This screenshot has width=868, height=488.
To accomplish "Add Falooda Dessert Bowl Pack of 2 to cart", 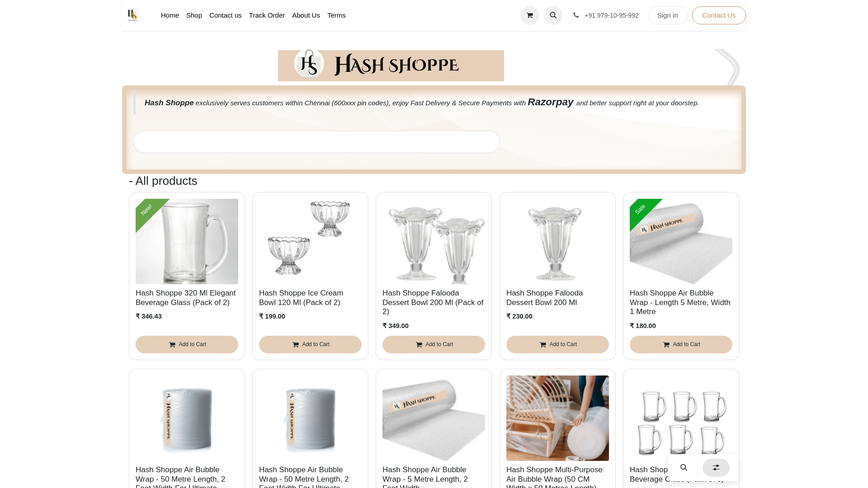I will coord(434,344).
